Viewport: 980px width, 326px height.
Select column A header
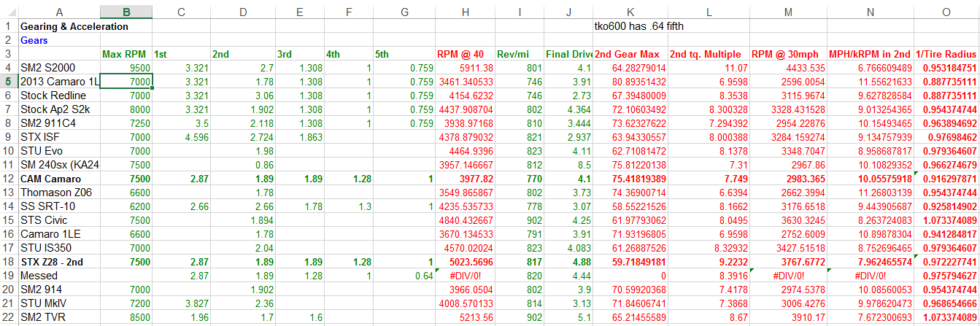tap(59, 11)
